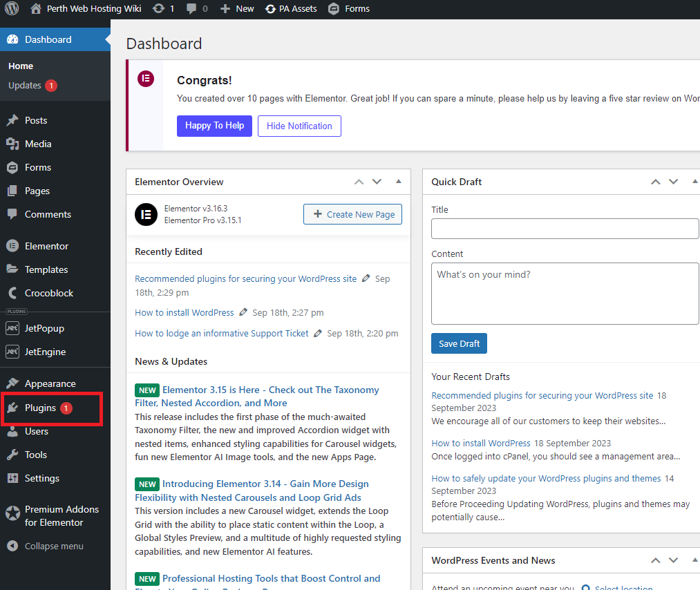Edit 'Recommended plugins' post via pencil icon
The width and height of the screenshot is (700, 590).
click(366, 278)
